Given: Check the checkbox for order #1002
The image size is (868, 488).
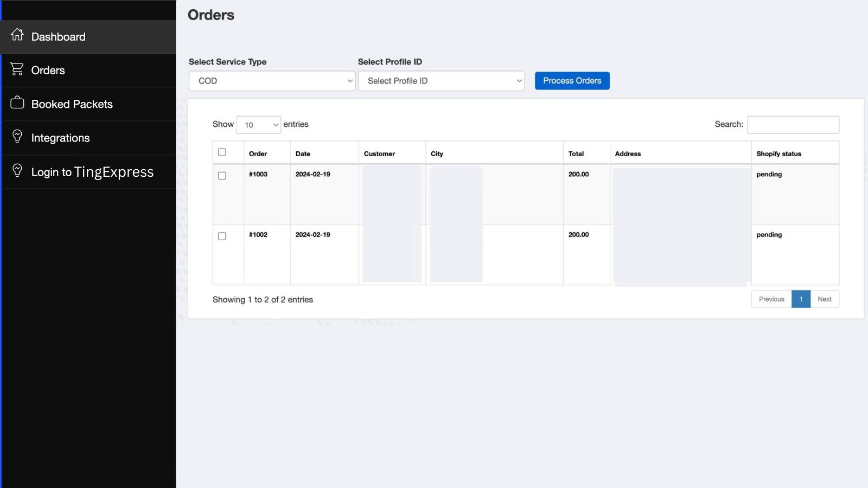Looking at the screenshot, I should tap(221, 236).
